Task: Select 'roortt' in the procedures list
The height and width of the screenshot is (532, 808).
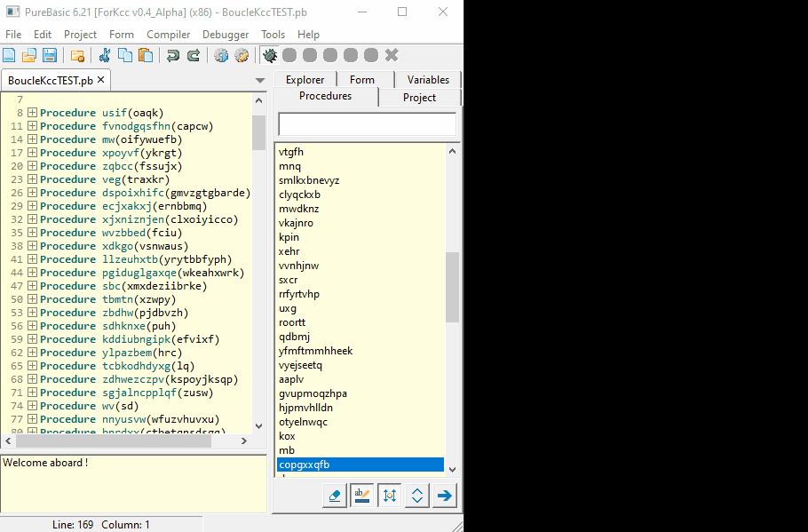Action: (292, 322)
